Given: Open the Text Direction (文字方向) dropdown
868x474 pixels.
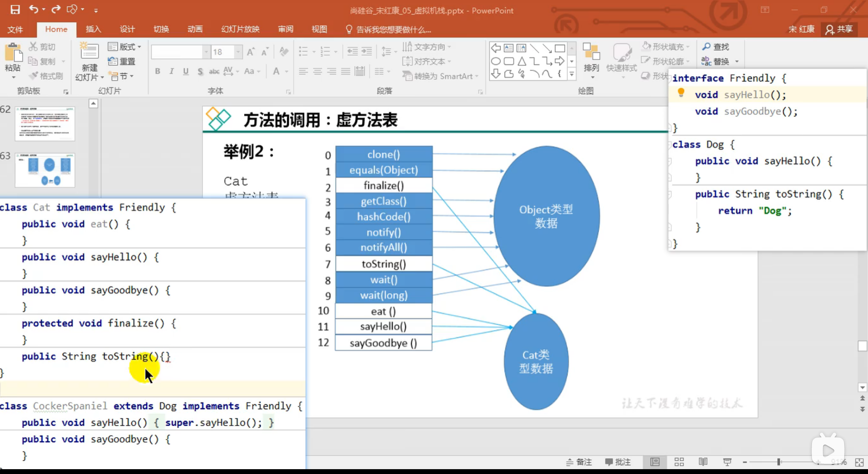Looking at the screenshot, I should [x=427, y=47].
